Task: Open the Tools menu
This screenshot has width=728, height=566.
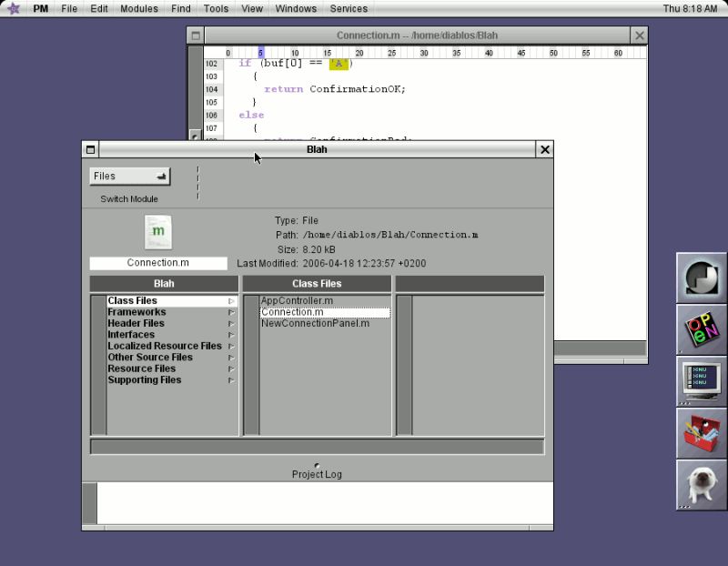Action: [x=216, y=8]
